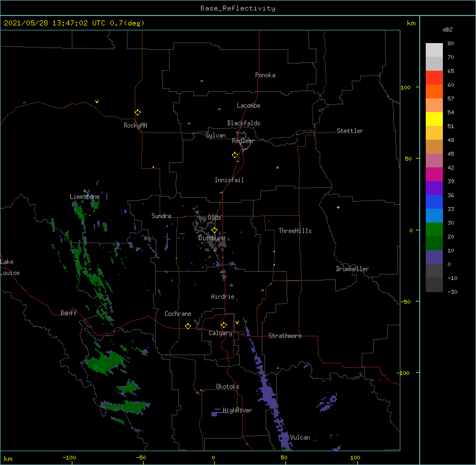
Task: Select the yellow V marker east of Calgary
Action: click(237, 323)
